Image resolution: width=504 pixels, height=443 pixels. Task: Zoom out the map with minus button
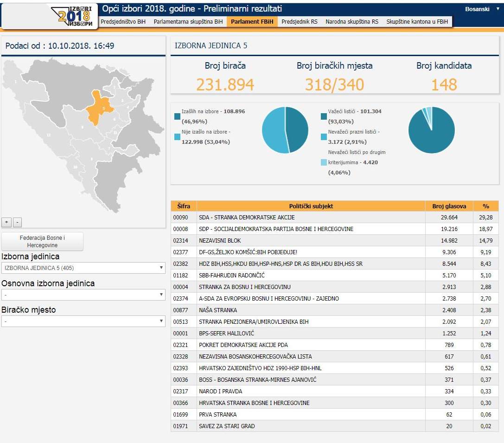[17, 222]
